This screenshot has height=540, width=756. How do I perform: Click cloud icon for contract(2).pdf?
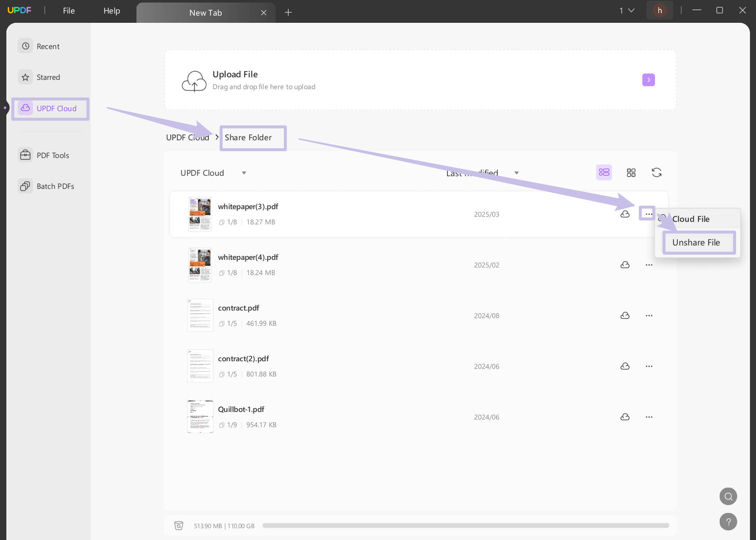(x=625, y=366)
